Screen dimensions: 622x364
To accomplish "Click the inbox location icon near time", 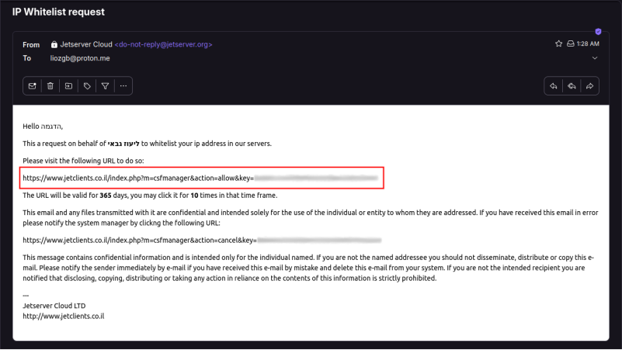I will pyautogui.click(x=571, y=43).
